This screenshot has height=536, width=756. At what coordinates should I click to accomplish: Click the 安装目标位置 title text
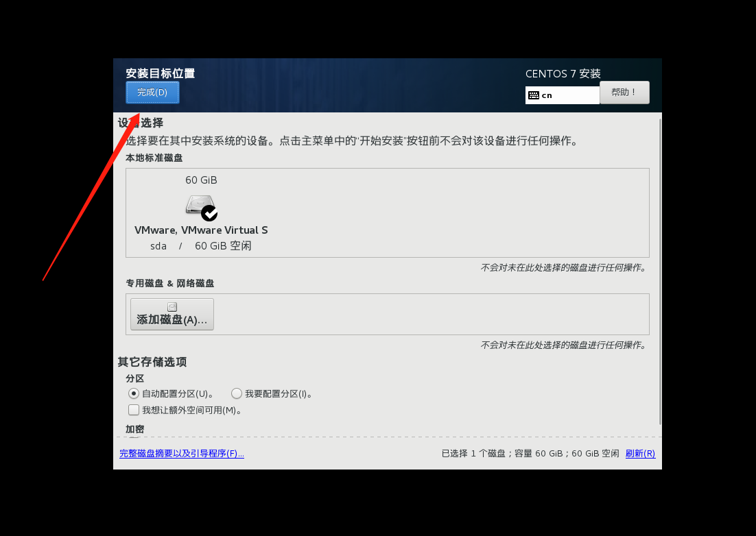(161, 73)
